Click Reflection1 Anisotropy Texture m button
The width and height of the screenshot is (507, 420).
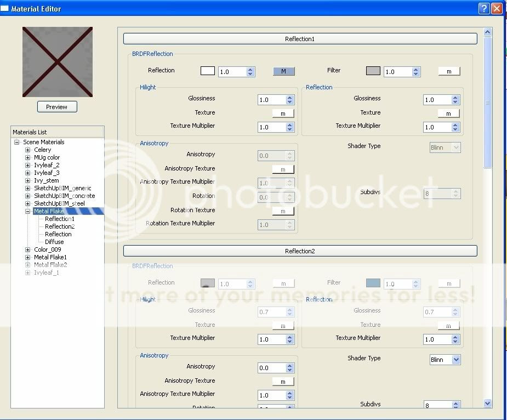(283, 169)
